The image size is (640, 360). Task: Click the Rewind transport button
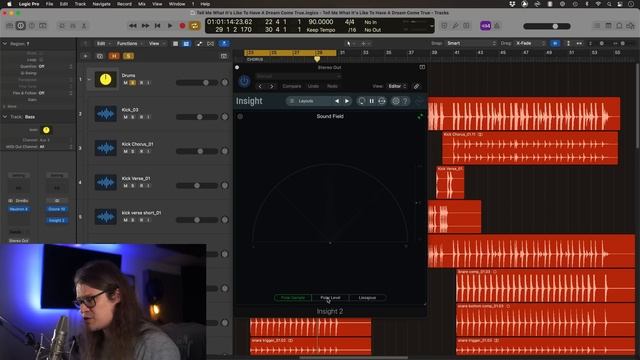coord(133,26)
